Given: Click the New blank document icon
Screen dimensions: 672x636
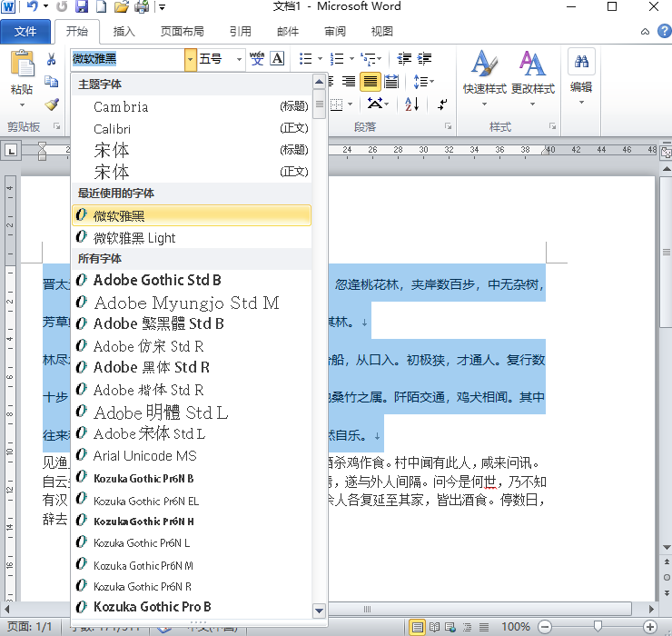Looking at the screenshot, I should (x=101, y=7).
